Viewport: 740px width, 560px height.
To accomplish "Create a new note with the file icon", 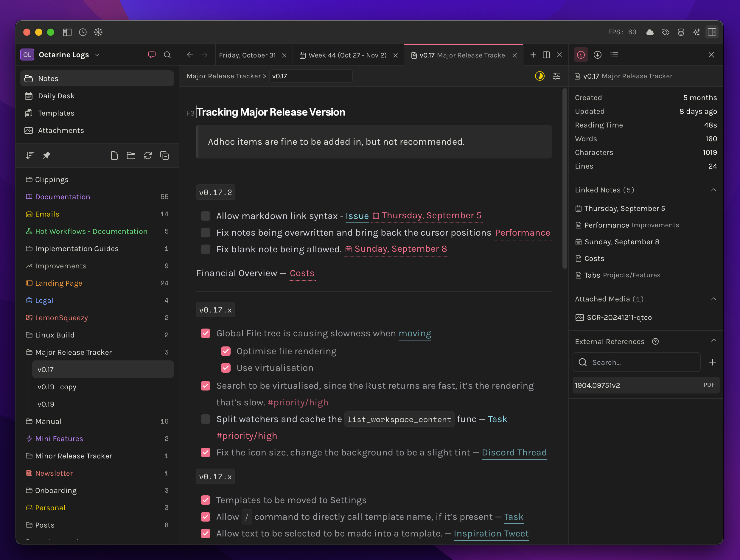I will click(x=114, y=155).
